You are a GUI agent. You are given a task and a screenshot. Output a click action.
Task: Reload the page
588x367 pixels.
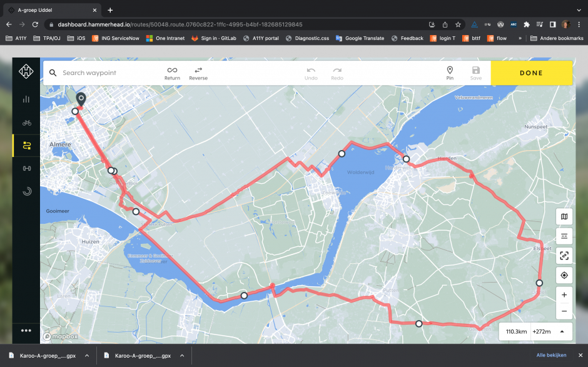pos(35,24)
